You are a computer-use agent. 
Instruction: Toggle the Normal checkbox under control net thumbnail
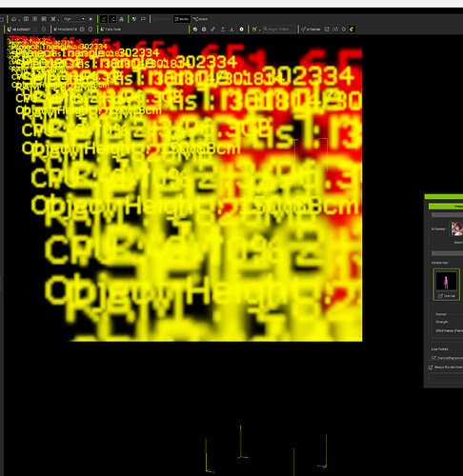[x=440, y=296]
